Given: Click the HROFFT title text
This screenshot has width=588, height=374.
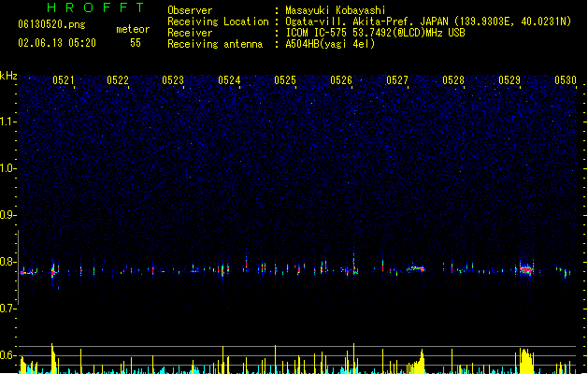Looking at the screenshot, I should click(x=96, y=7).
